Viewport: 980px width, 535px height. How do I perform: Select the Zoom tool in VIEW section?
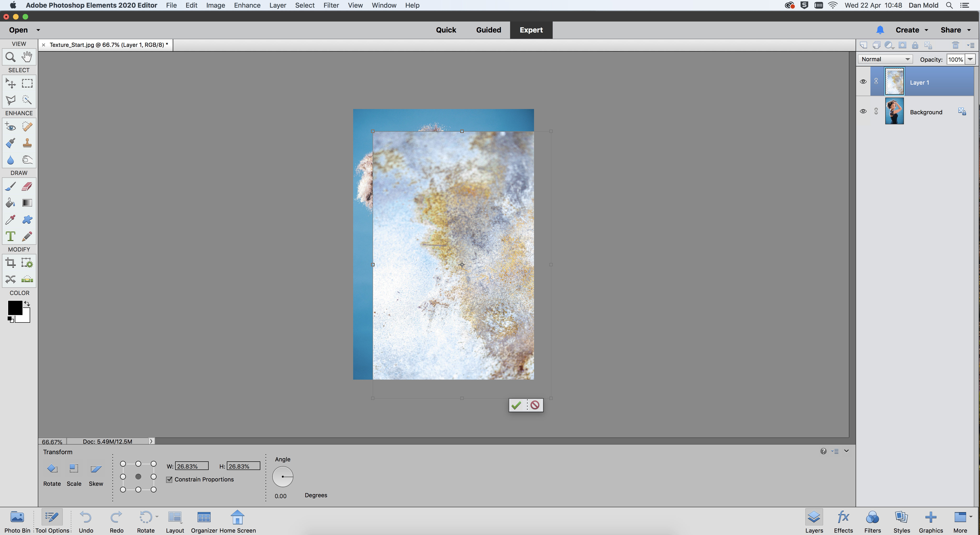pyautogui.click(x=10, y=57)
